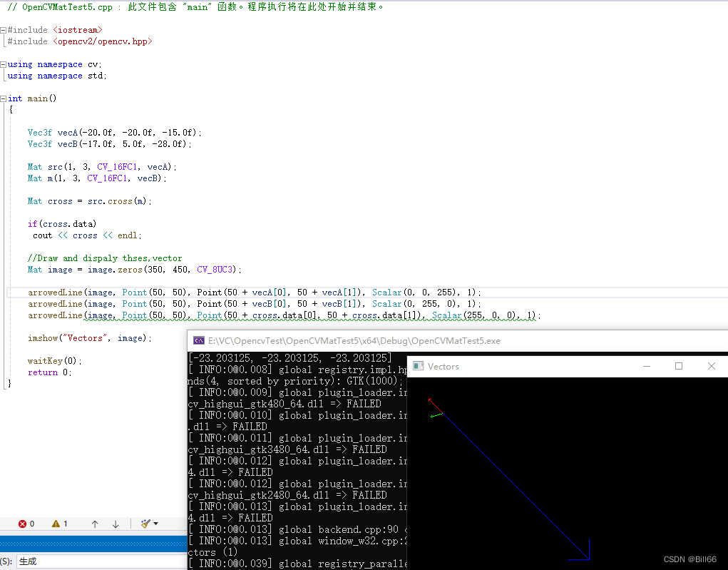Run Code Cleanup using the broom icon
Image resolution: width=728 pixels, height=570 pixels.
(145, 523)
